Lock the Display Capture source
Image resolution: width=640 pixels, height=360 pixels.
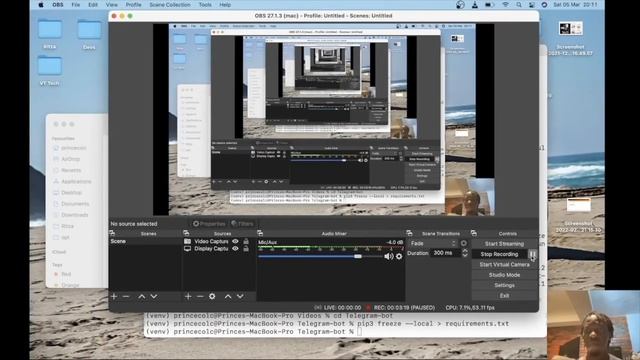click(x=246, y=249)
